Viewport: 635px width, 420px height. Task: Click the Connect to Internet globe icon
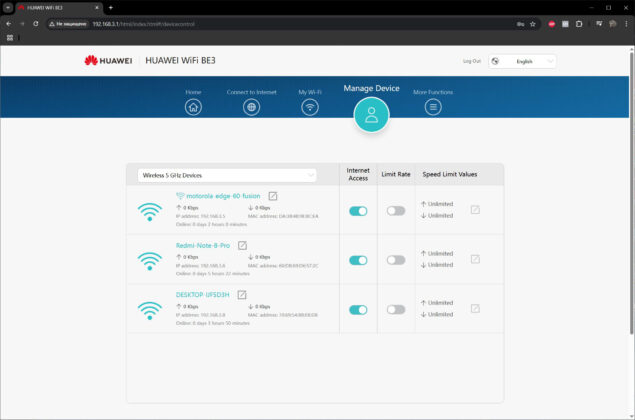(x=251, y=107)
